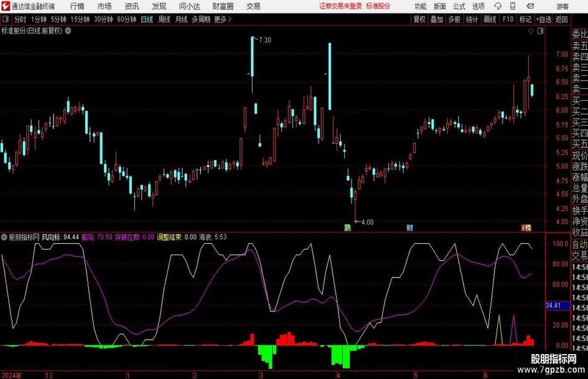Open the 功能 menu

pyautogui.click(x=421, y=6)
